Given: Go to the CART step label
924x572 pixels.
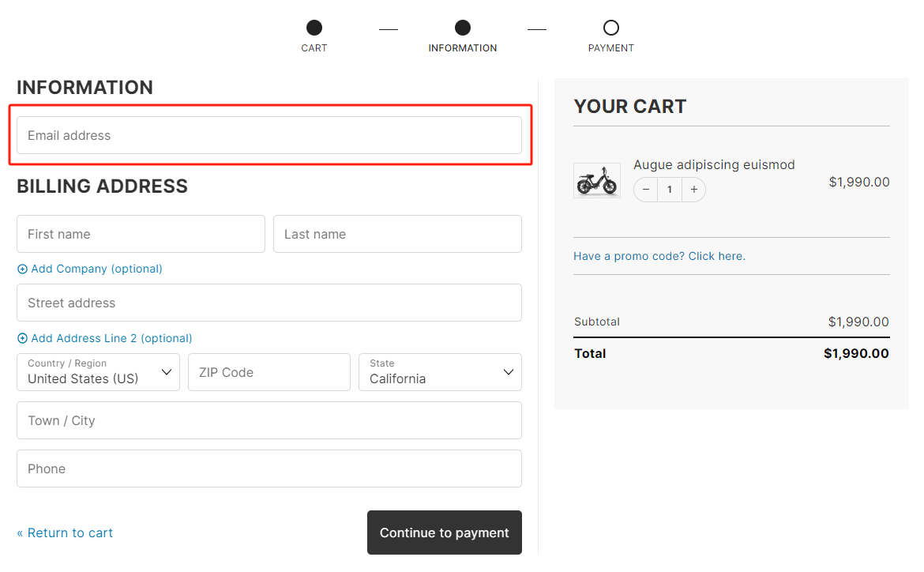Looking at the screenshot, I should (314, 48).
